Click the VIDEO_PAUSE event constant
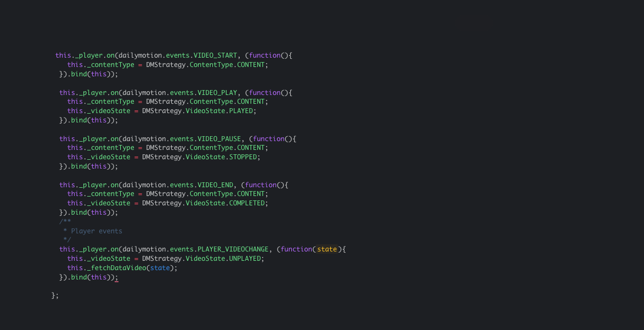Screen dimensions: 644x330 coord(219,138)
